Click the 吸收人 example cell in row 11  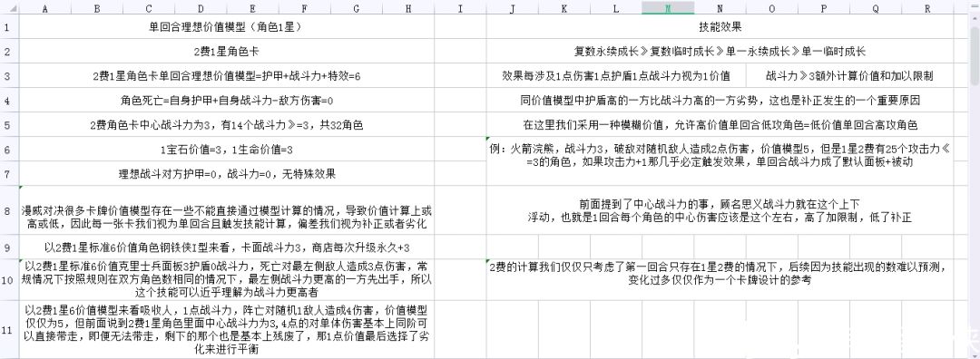(x=226, y=330)
